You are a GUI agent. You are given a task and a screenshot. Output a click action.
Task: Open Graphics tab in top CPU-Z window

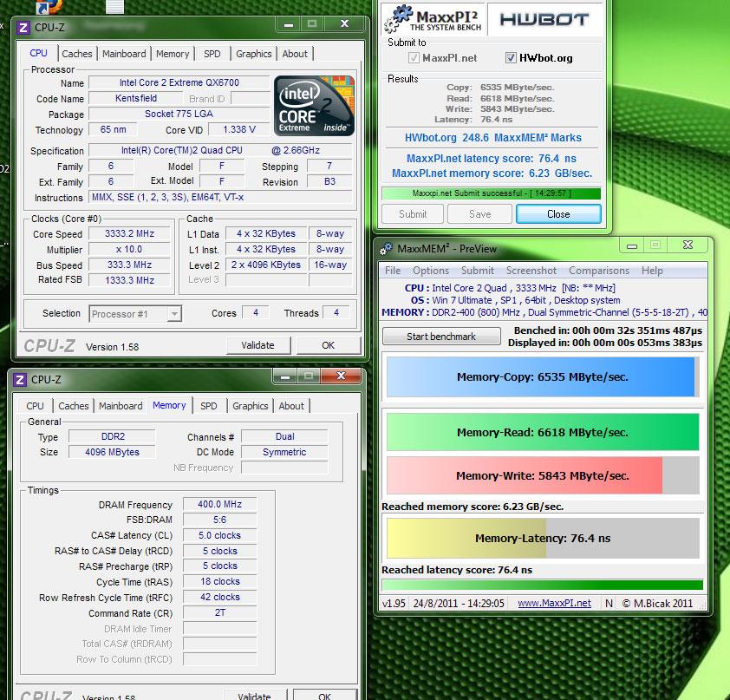254,54
